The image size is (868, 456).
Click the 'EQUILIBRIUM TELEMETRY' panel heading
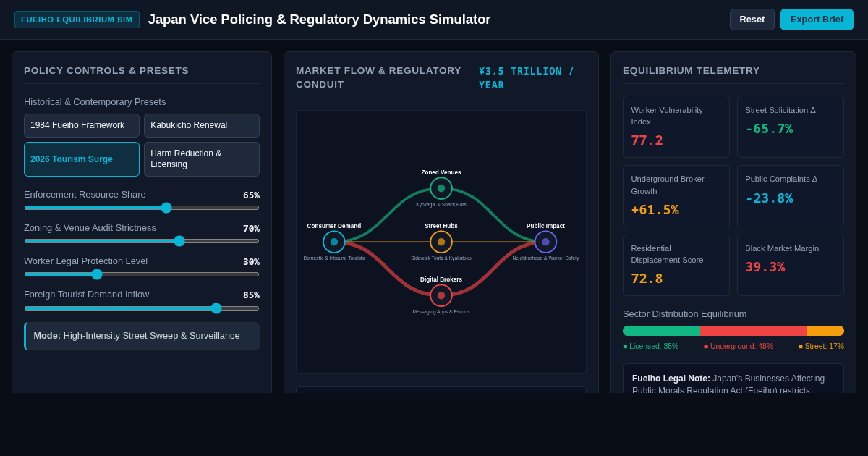[x=692, y=70]
